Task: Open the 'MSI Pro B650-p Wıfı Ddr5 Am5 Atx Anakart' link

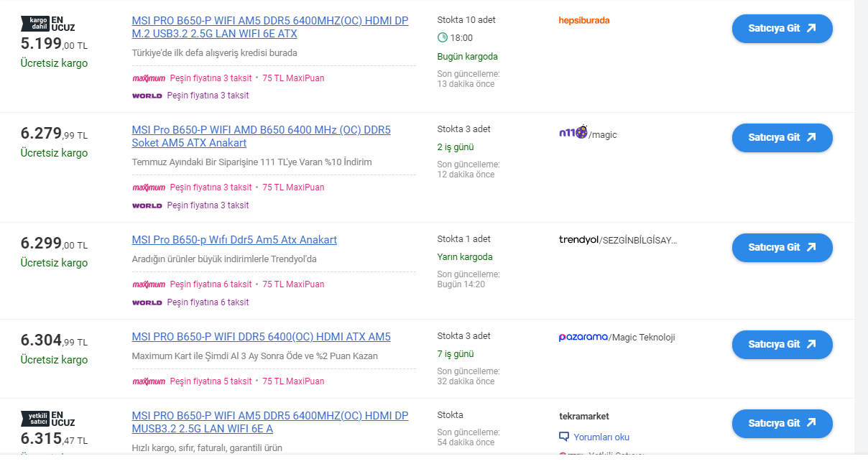Action: 234,240
